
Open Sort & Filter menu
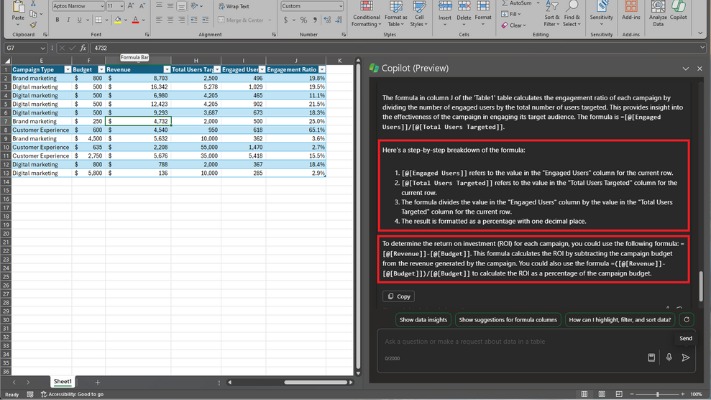550,14
